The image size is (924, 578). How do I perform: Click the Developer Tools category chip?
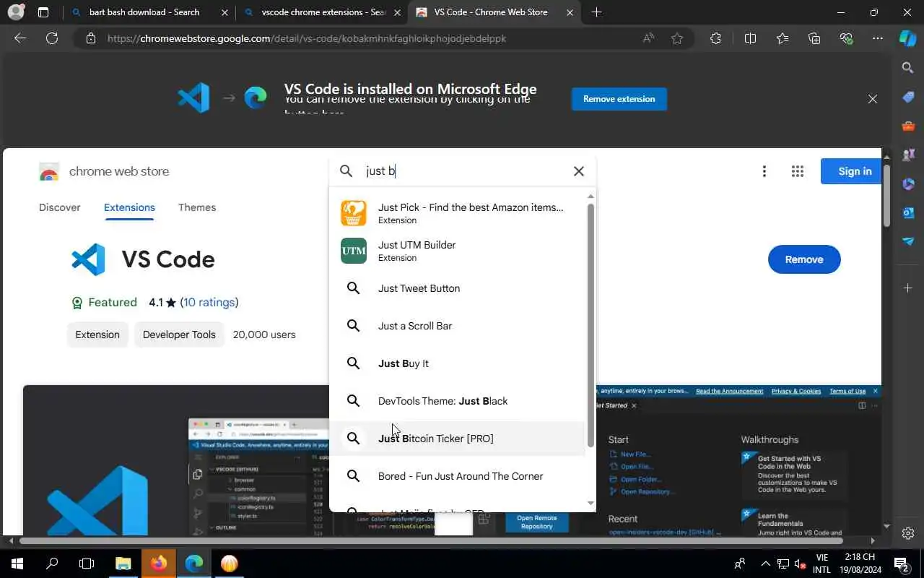(179, 335)
